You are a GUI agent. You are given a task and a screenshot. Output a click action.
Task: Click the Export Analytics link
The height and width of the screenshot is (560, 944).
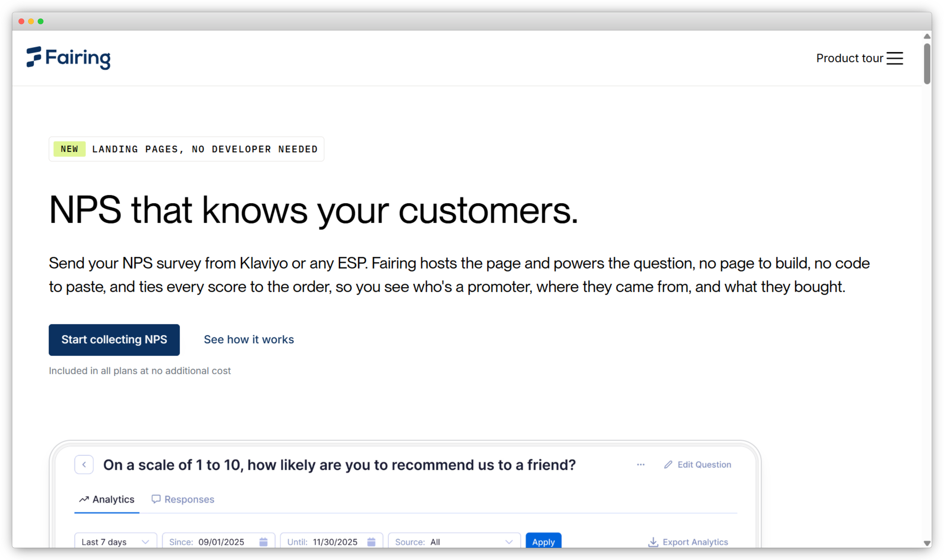695,542
